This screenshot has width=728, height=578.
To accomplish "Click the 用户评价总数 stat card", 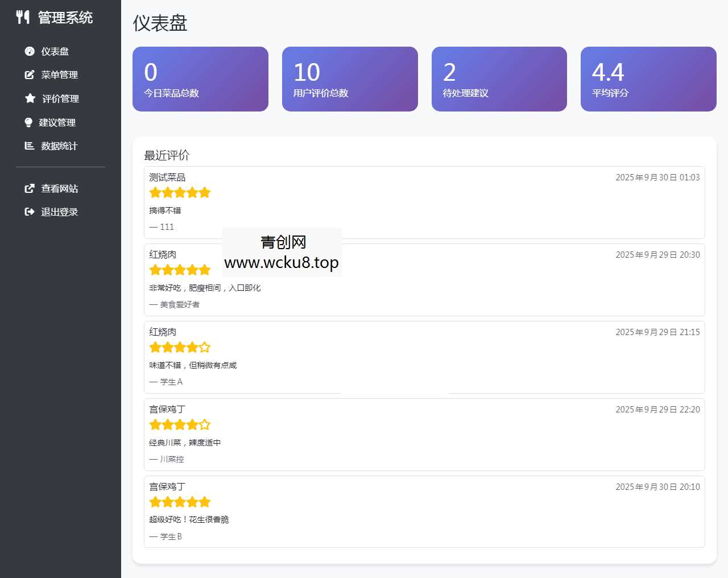I will click(350, 79).
